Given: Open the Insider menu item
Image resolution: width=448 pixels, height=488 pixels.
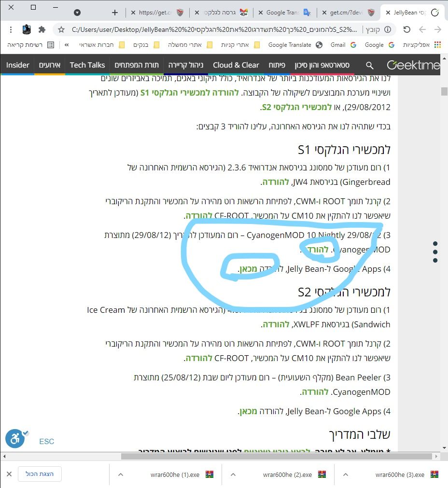Looking at the screenshot, I should 17,65.
